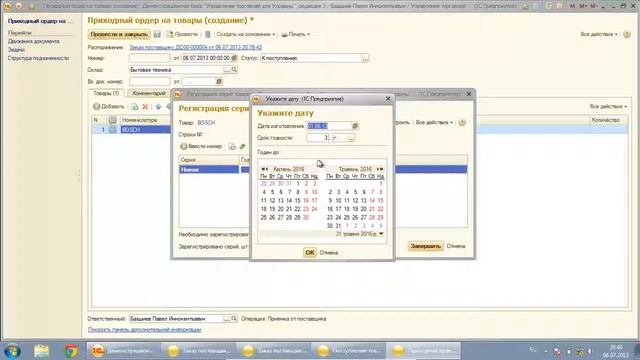Click the save diskette icon in toolbar
This screenshot has height=360, width=640.
click(x=157, y=34)
